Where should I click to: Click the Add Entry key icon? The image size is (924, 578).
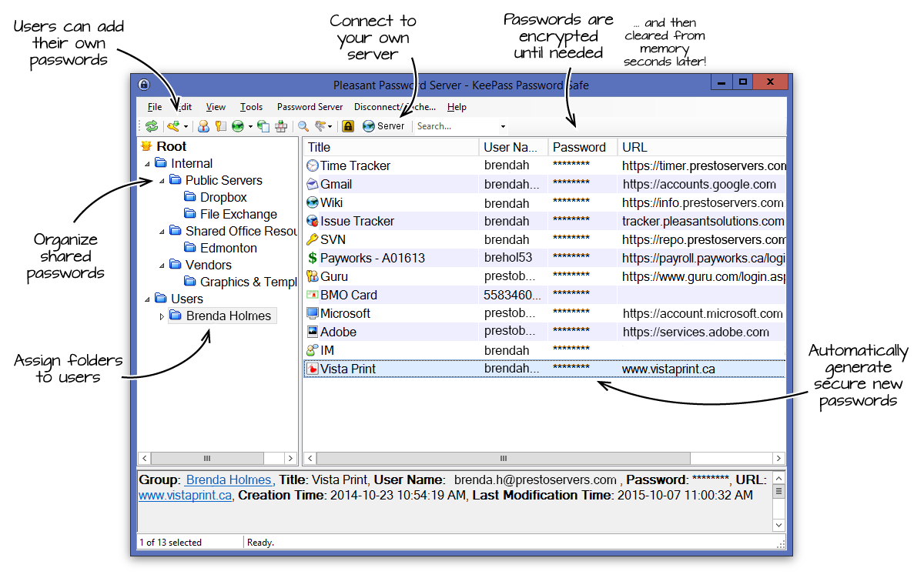point(173,126)
